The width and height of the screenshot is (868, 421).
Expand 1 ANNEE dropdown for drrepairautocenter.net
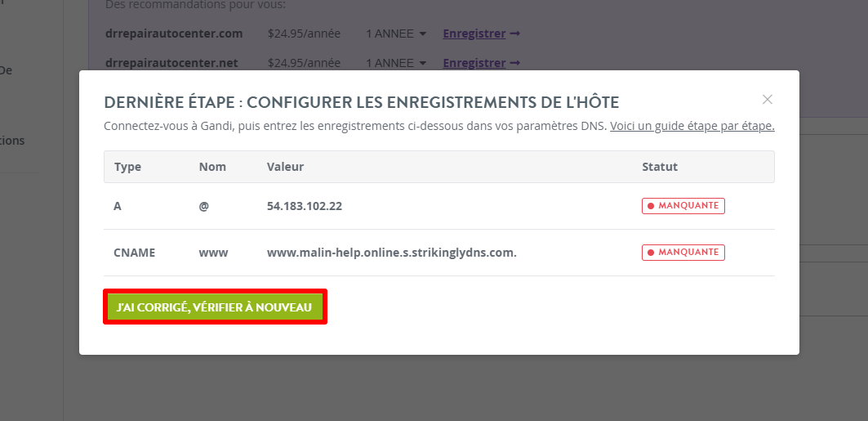[396, 63]
